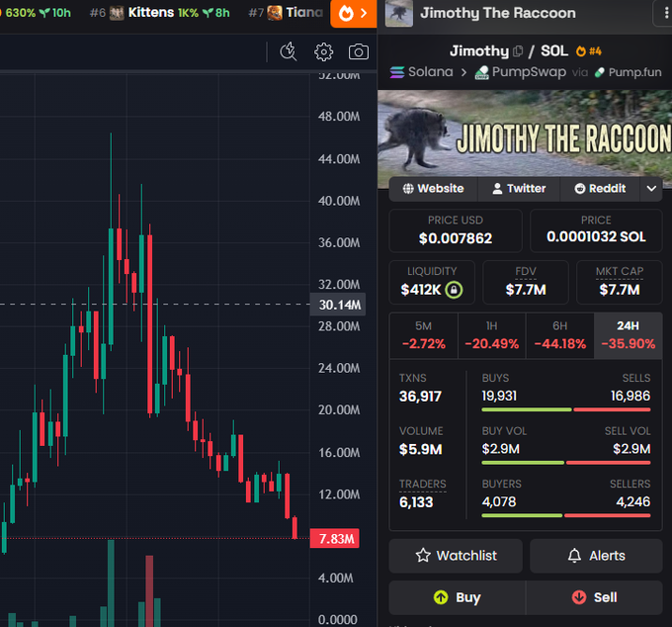Click the red 7.83M current price label
Screen dimensions: 672x627
(335, 539)
